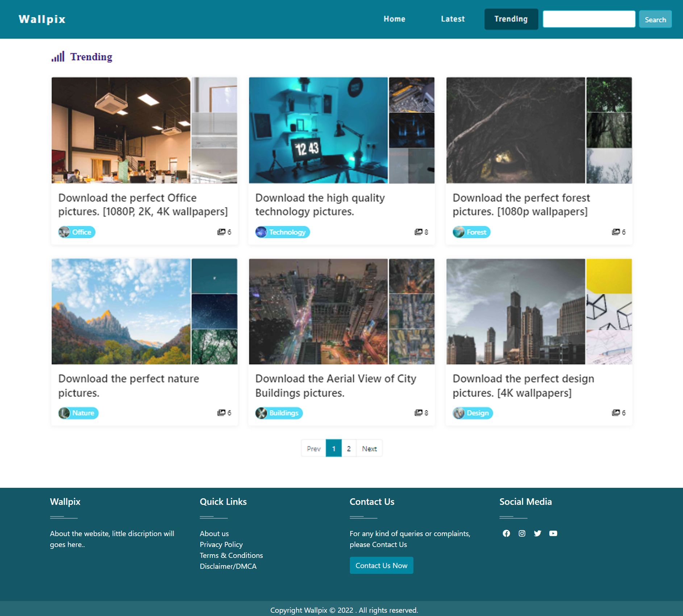Open "Download the perfect forest pictures" title
This screenshot has width=683, height=616.
point(521,205)
